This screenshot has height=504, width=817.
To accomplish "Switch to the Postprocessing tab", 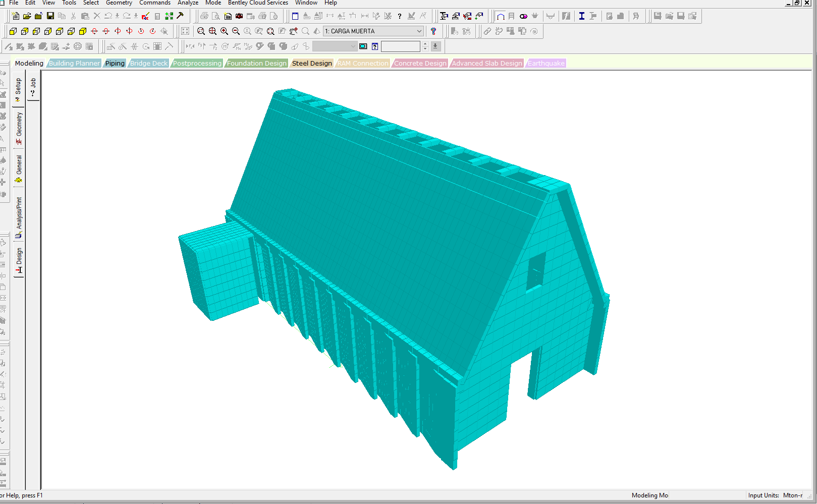I will click(197, 63).
